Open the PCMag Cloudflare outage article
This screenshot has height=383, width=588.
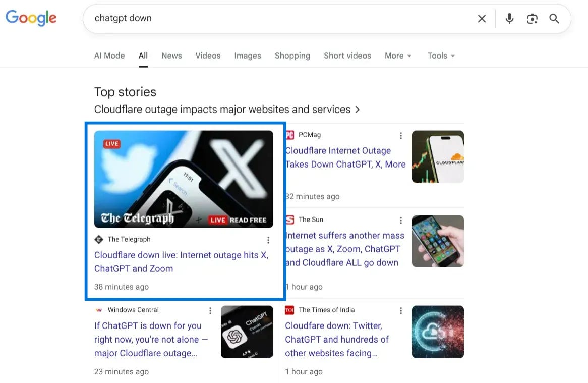tap(345, 157)
